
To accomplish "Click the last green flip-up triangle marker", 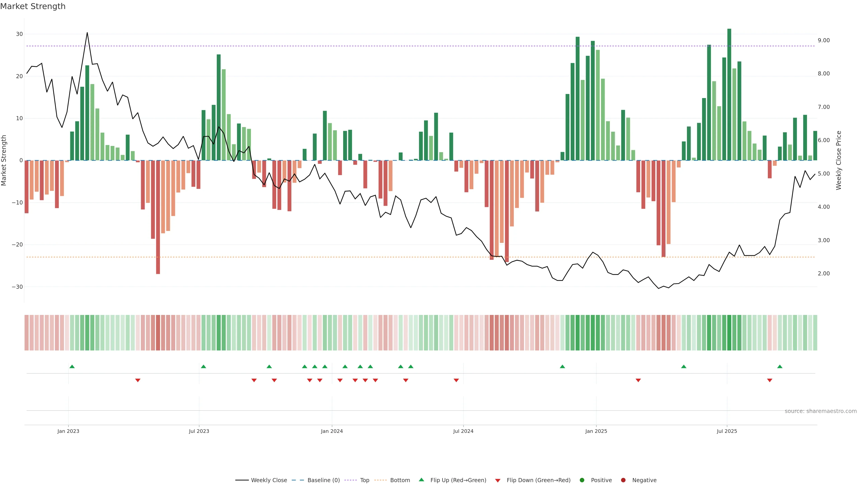I will point(780,366).
